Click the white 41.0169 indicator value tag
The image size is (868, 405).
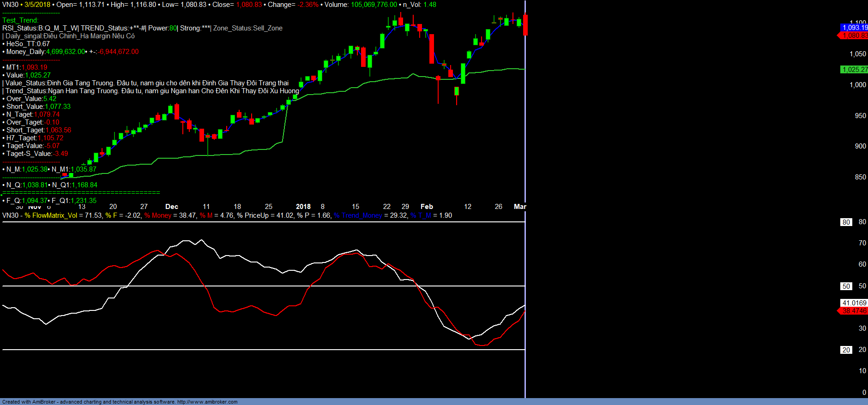[854, 303]
